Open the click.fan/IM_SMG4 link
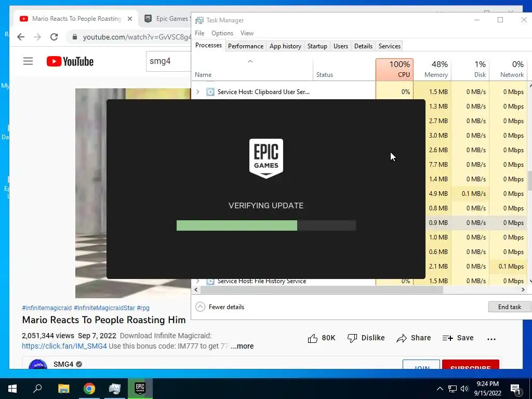 click(64, 346)
